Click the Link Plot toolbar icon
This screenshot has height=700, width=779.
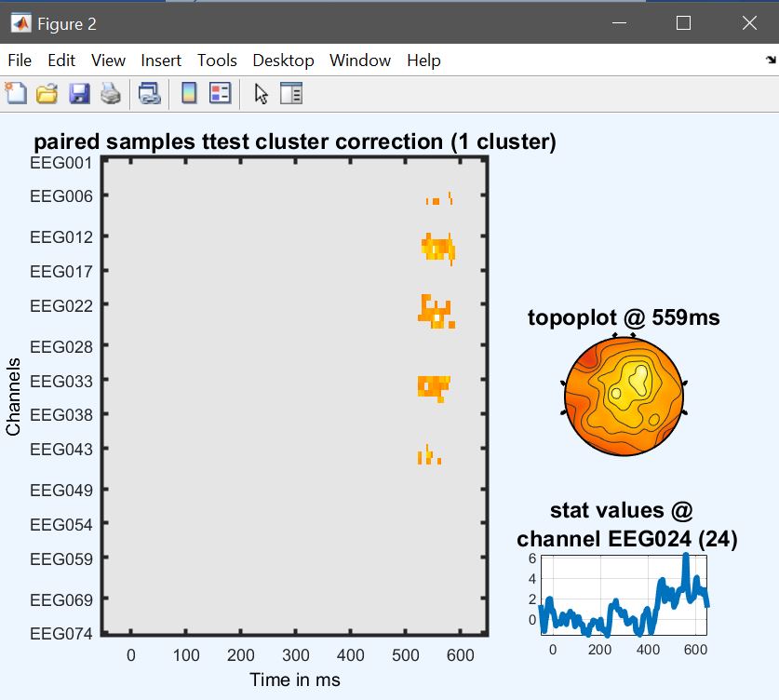pos(150,93)
